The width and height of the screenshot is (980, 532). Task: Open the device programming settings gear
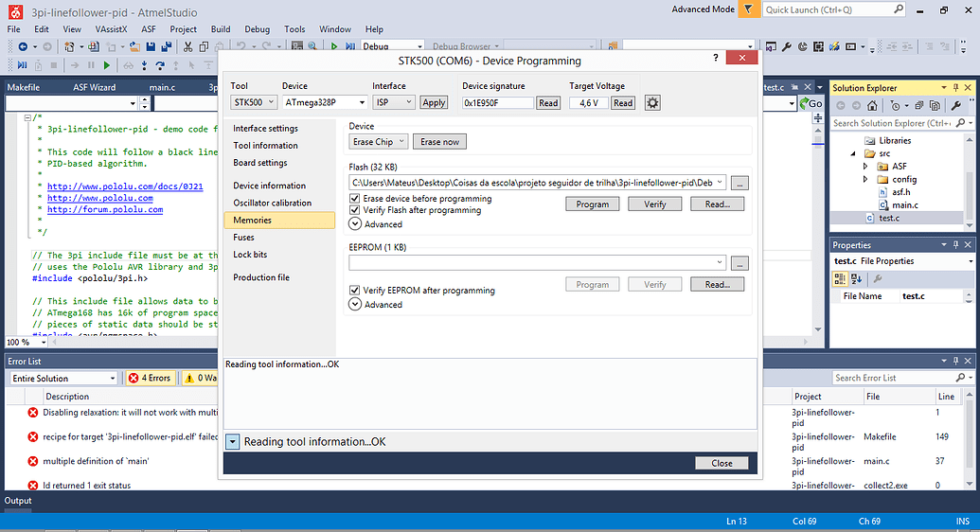point(652,102)
